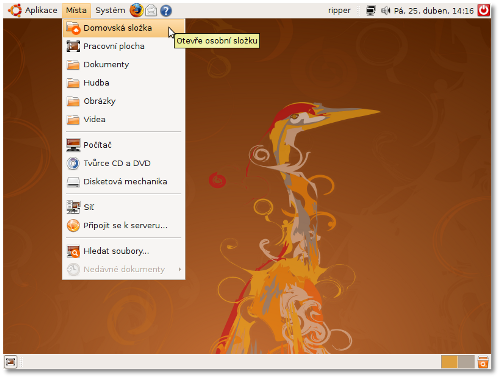Open the trash icon on bottom panel
This screenshot has width=500, height=378.
click(483, 362)
